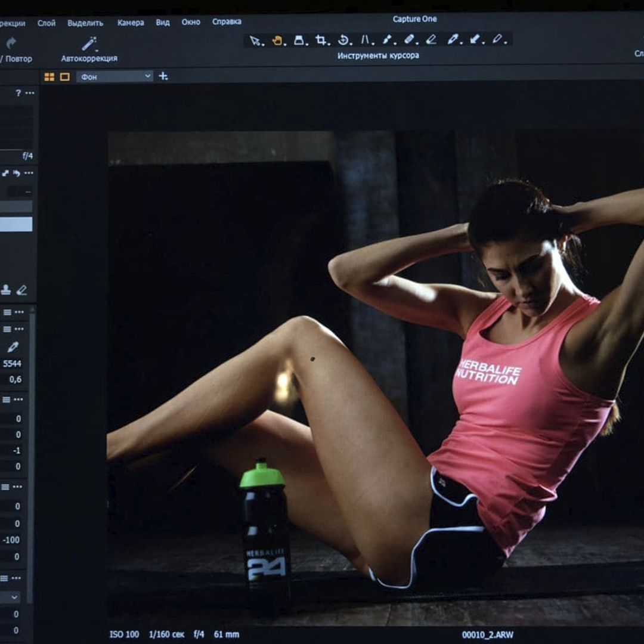Select the Crop tool

(322, 41)
